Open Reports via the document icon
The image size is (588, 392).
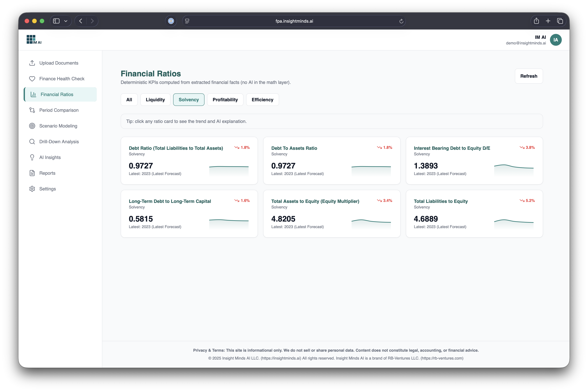[x=32, y=173]
